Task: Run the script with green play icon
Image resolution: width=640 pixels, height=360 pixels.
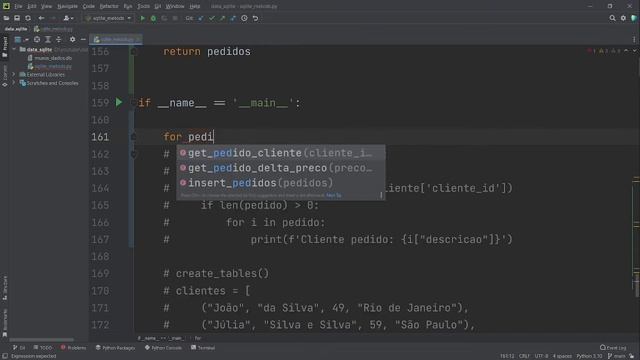Action: (x=142, y=18)
